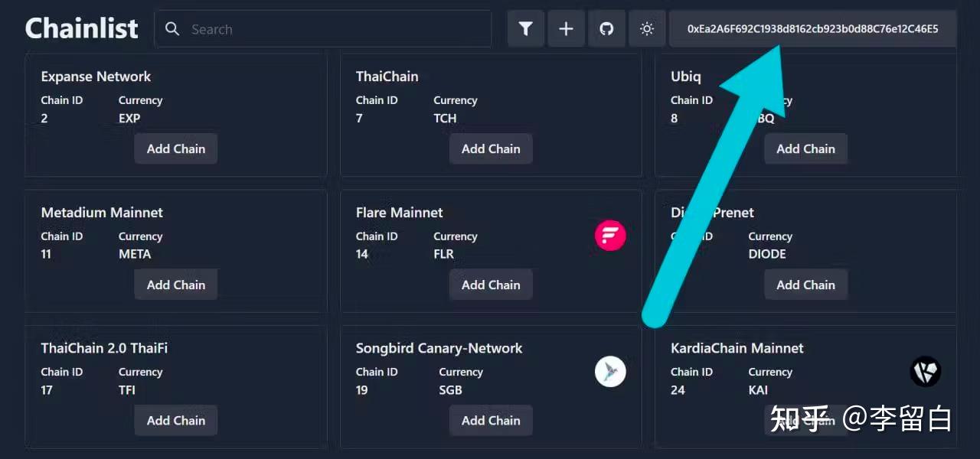The image size is (980, 459).
Task: Add Chain for Expanse Network
Action: (175, 148)
